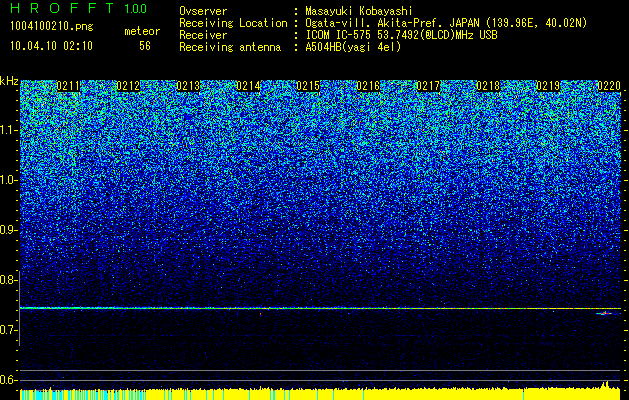Click the Receiving Location label
This screenshot has width=629, height=400.
click(233, 23)
